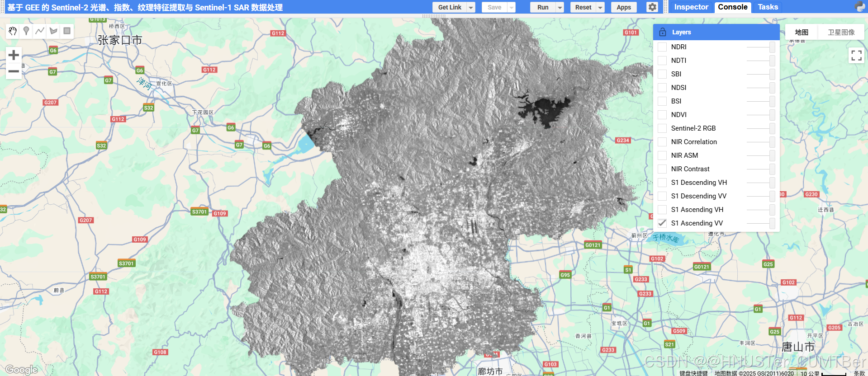Open the 条款 terms link
The height and width of the screenshot is (376, 868).
[x=859, y=373]
